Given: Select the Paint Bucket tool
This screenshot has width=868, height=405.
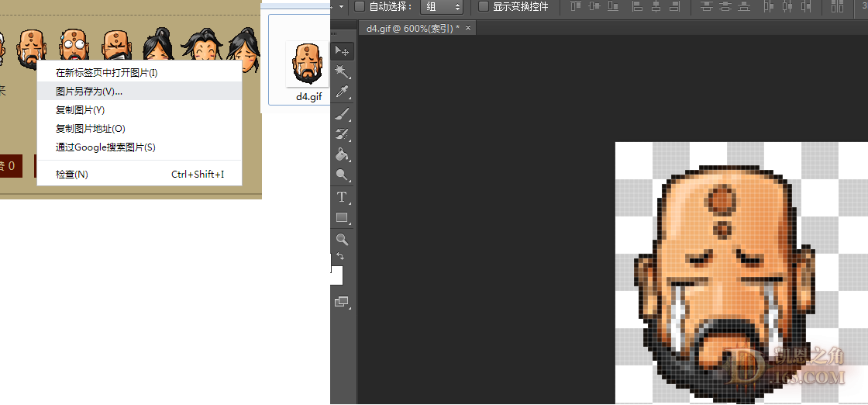Looking at the screenshot, I should tap(342, 154).
